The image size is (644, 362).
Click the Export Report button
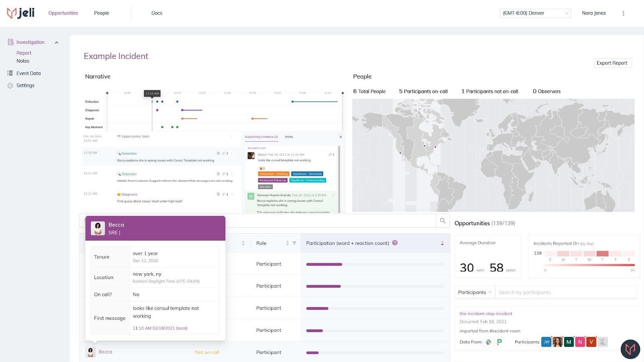612,63
